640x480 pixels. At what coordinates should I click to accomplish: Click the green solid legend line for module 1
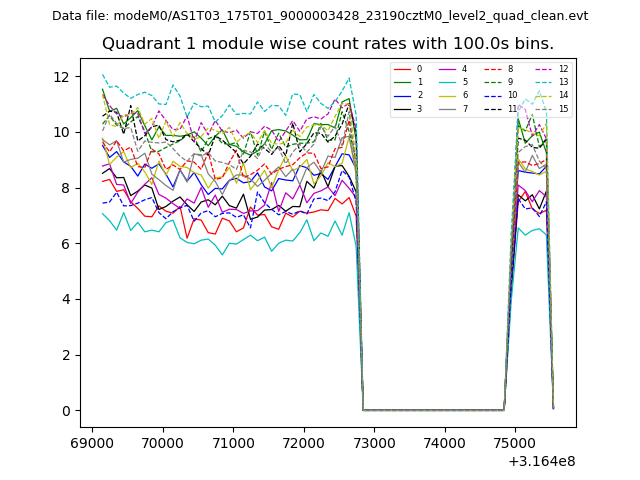[x=402, y=82]
